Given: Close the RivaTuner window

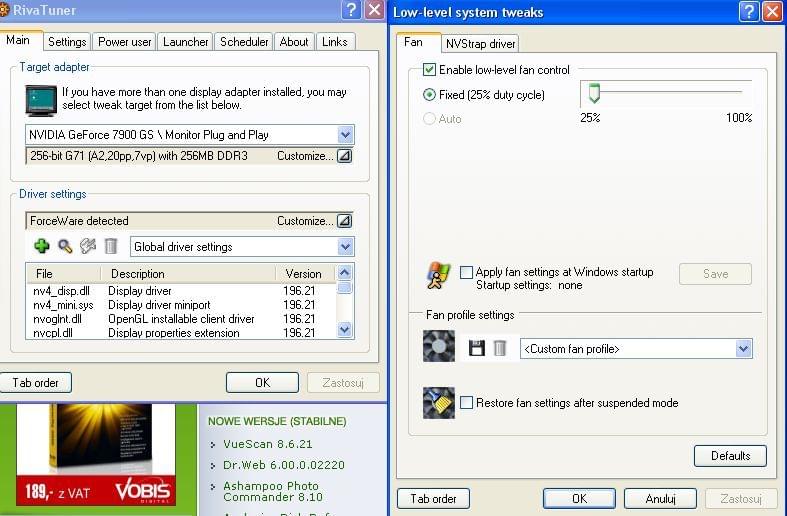Looking at the screenshot, I should [x=374, y=10].
